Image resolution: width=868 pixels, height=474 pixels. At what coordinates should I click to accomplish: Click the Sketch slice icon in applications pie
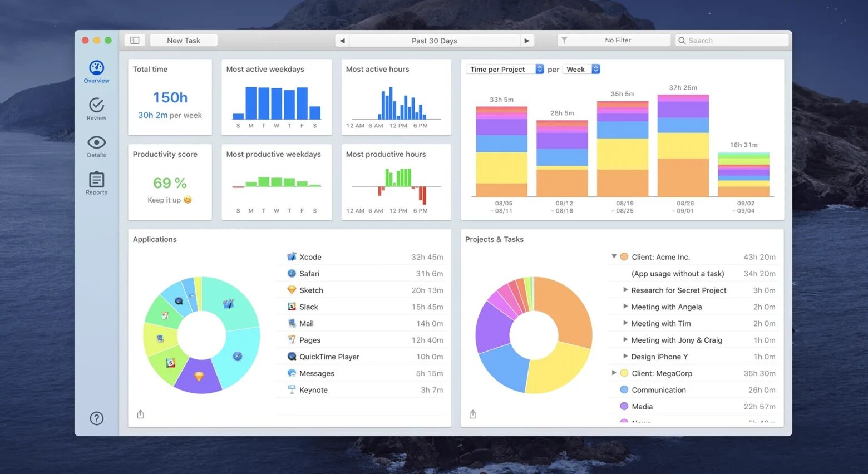click(199, 377)
